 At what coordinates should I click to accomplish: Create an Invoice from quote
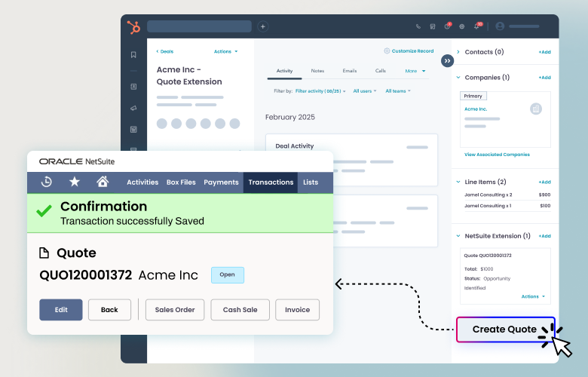[297, 310]
